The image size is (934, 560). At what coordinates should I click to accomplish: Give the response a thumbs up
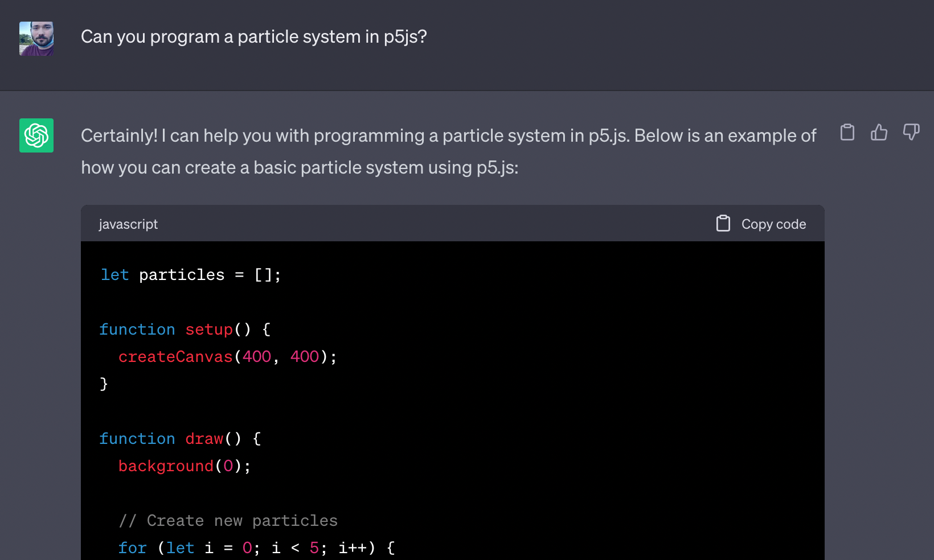tap(879, 133)
